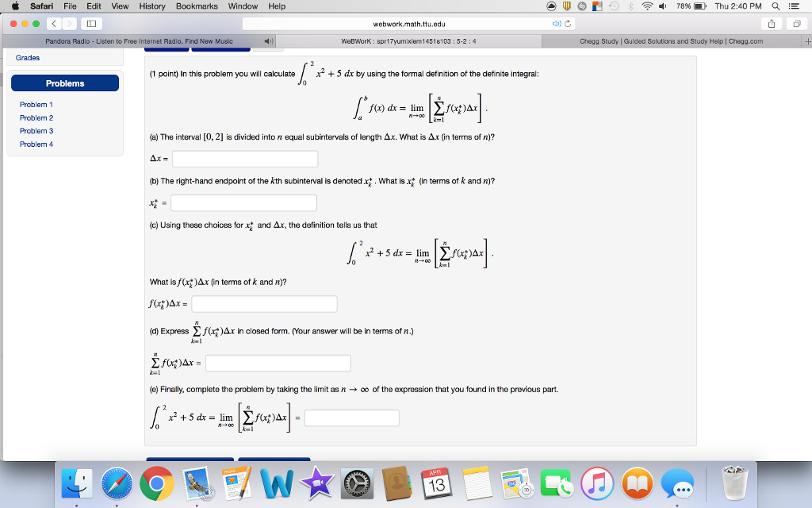Go to Problem 1
This screenshot has height=508, width=812.
point(36,105)
